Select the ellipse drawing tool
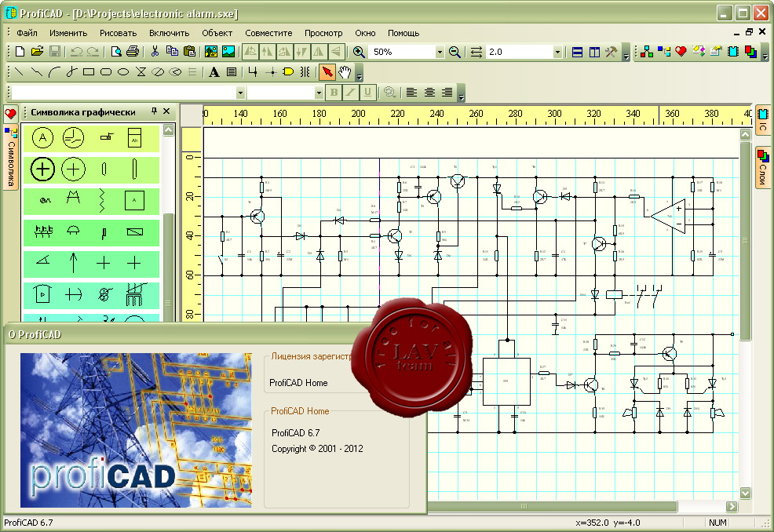This screenshot has width=774, height=532. click(x=123, y=72)
